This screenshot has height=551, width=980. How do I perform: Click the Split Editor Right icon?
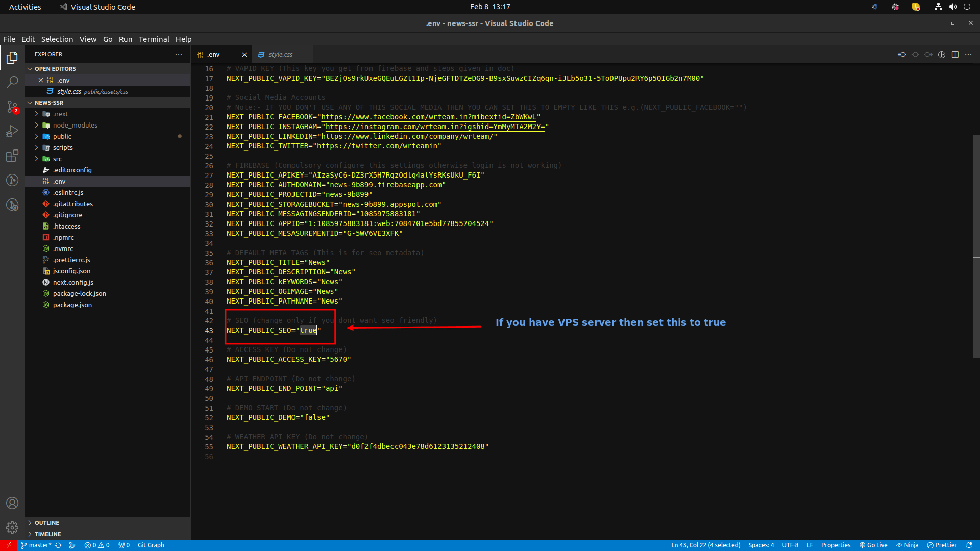[955, 55]
